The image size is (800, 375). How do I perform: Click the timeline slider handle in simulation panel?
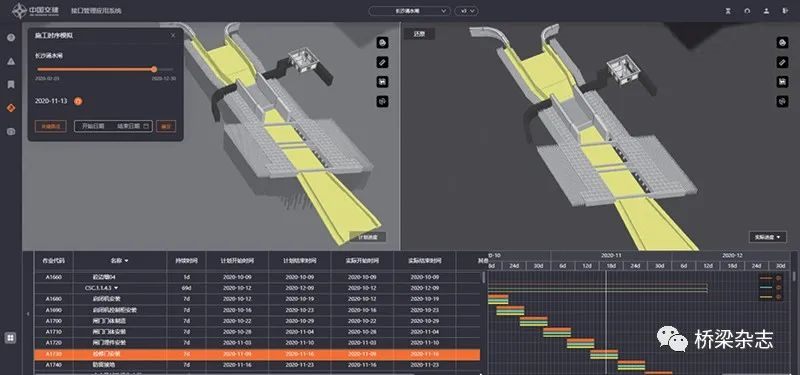tap(154, 69)
